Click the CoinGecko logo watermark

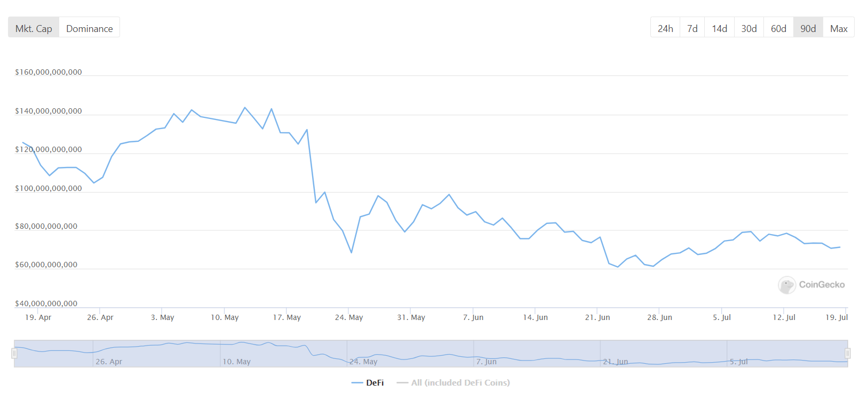click(x=811, y=285)
